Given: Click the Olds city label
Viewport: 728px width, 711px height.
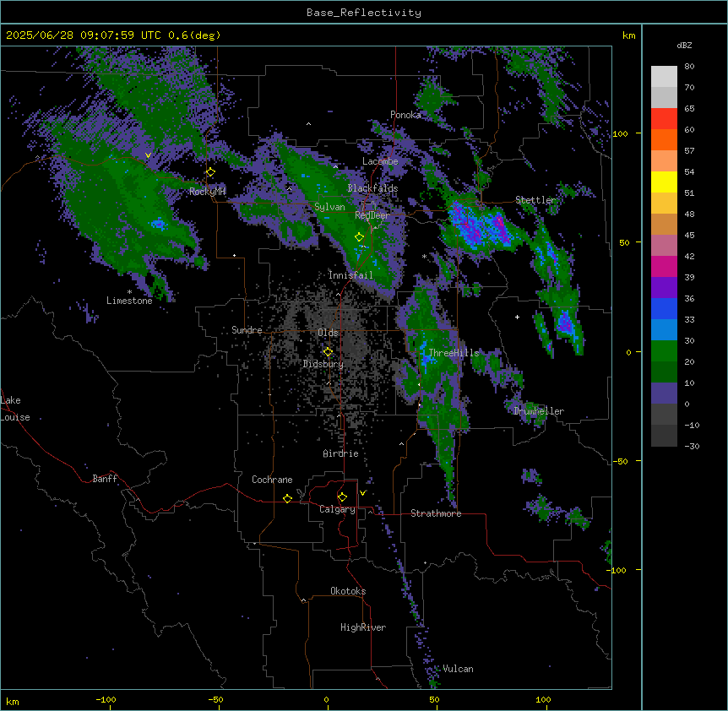Looking at the screenshot, I should tap(328, 333).
